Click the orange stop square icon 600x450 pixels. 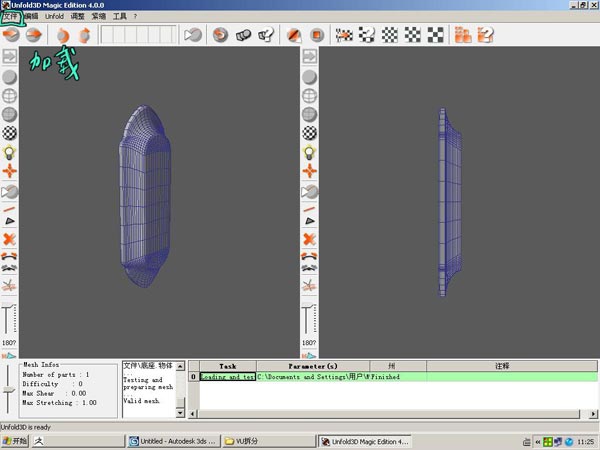point(316,35)
